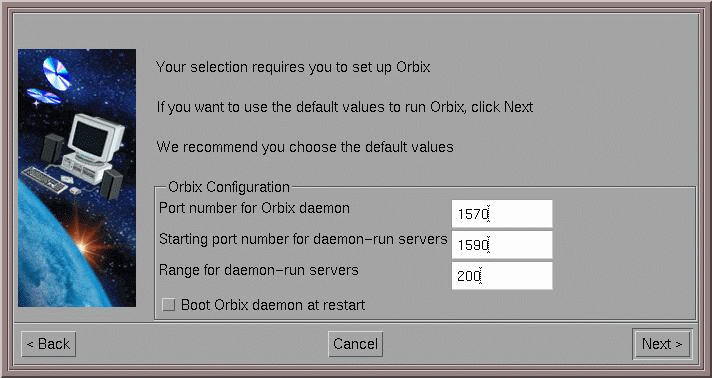Go back with the < Back button
Image resolution: width=712 pixels, height=378 pixels.
pos(48,344)
